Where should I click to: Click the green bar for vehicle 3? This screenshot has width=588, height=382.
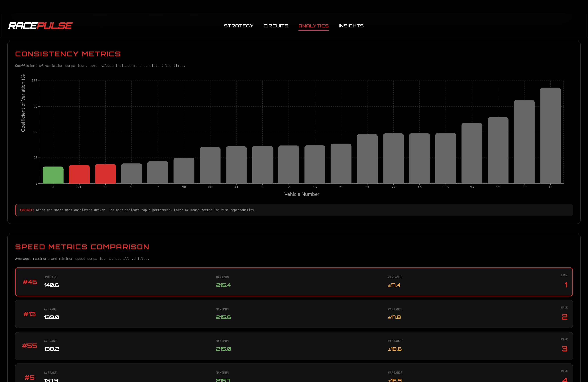pos(53,175)
